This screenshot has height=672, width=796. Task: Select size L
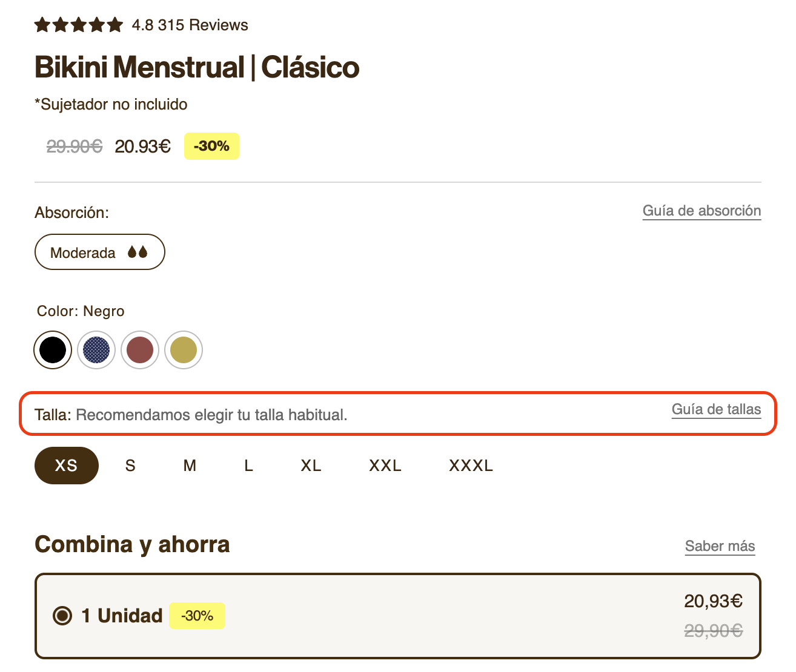[248, 466]
